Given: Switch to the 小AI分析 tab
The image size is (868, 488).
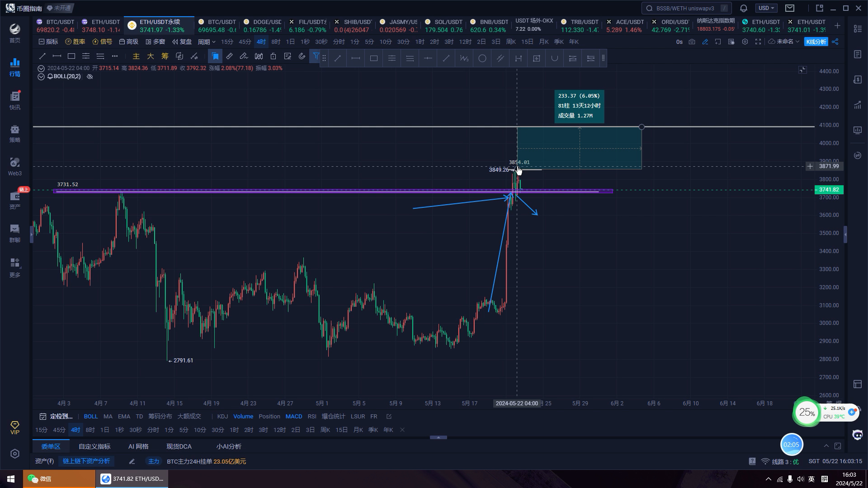Looking at the screenshot, I should (x=229, y=446).
